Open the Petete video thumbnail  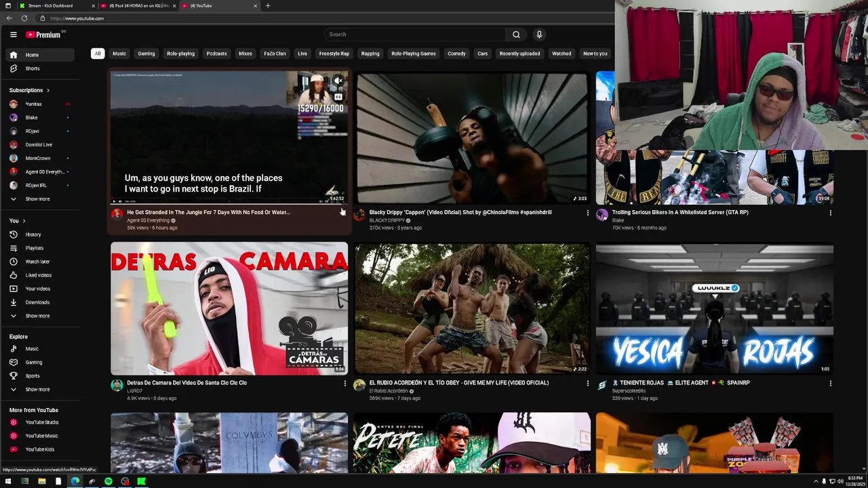472,443
